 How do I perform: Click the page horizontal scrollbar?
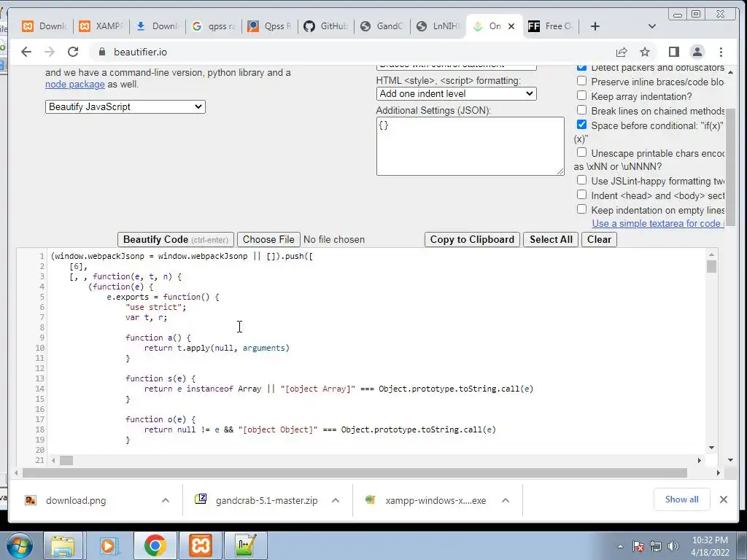(x=355, y=472)
